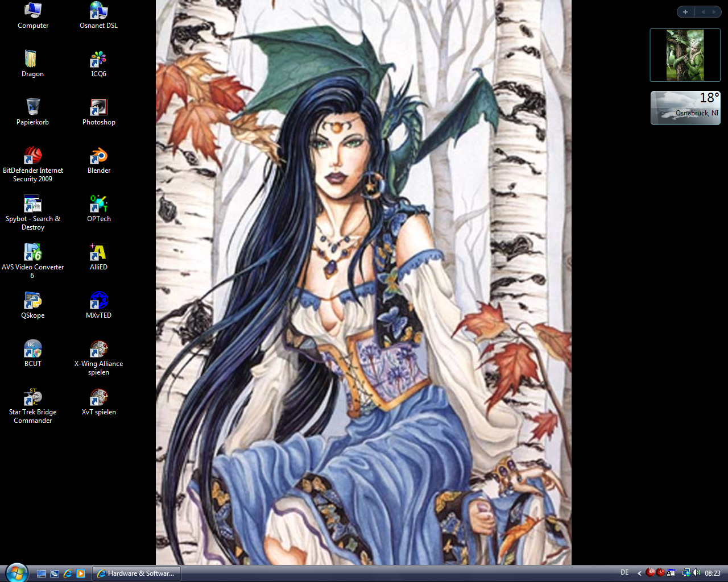Open BitDefender Internet Security 2009 shortcut
Viewport: 728px width, 582px height.
[32, 156]
